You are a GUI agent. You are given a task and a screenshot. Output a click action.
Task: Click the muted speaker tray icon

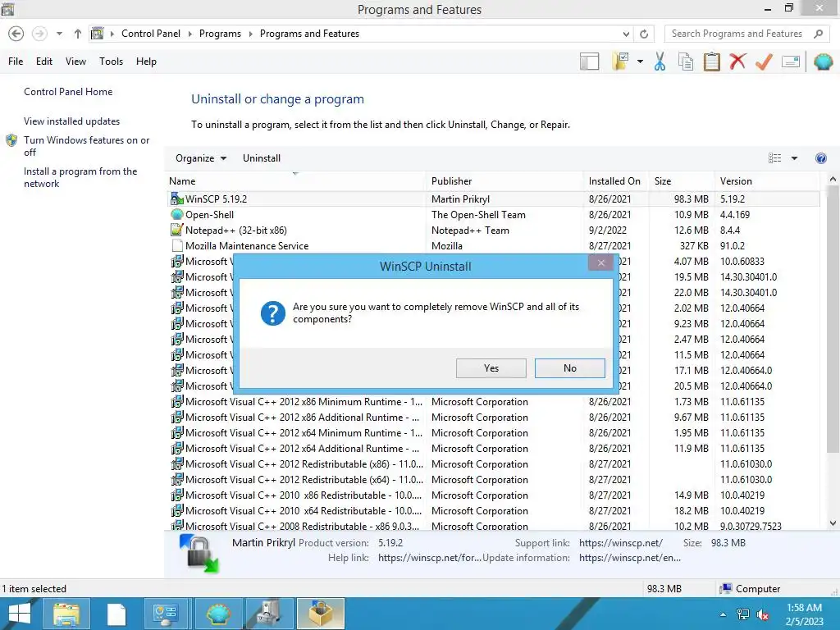tap(762, 614)
